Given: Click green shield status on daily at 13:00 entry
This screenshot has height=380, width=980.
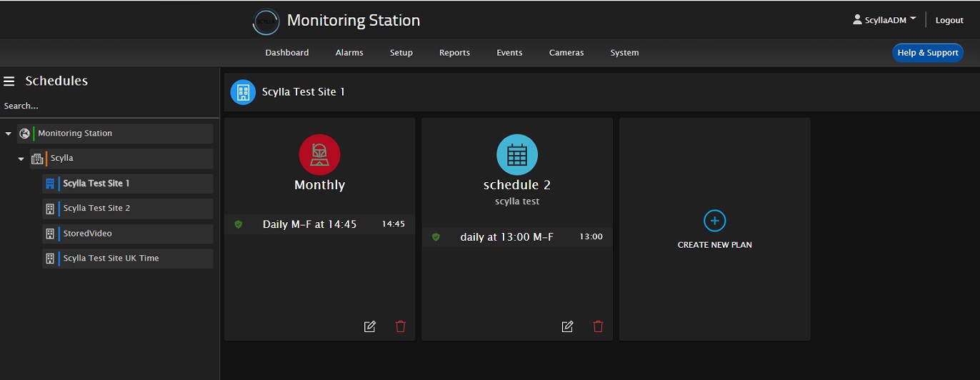Looking at the screenshot, I should [x=436, y=237].
